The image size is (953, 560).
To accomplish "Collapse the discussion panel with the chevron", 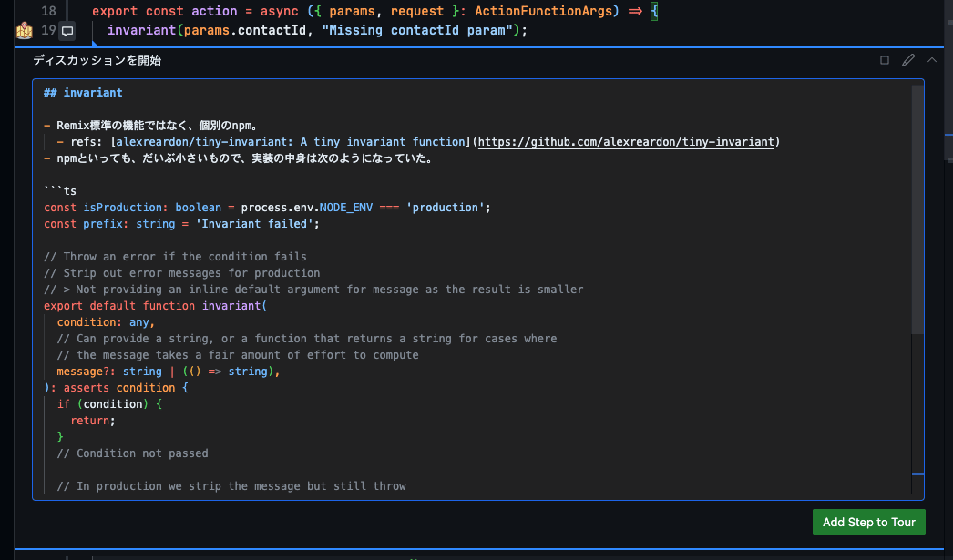I will click(931, 60).
